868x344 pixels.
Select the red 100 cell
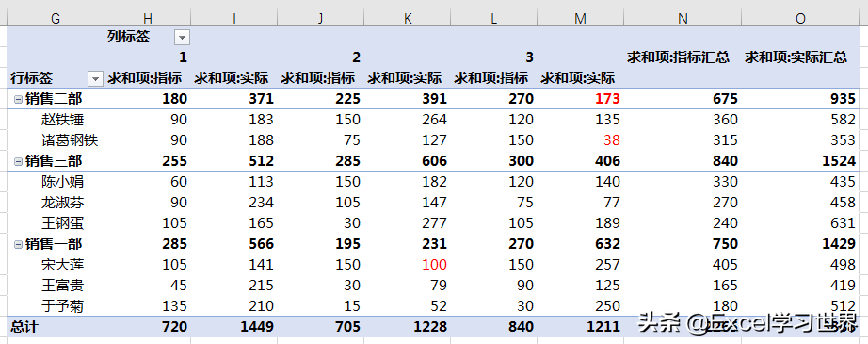[408, 265]
